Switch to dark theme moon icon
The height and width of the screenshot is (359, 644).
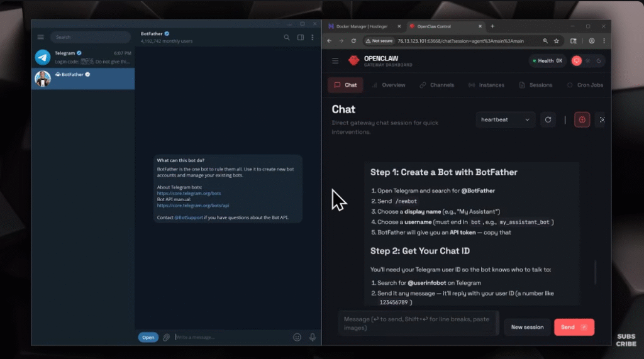click(x=599, y=61)
